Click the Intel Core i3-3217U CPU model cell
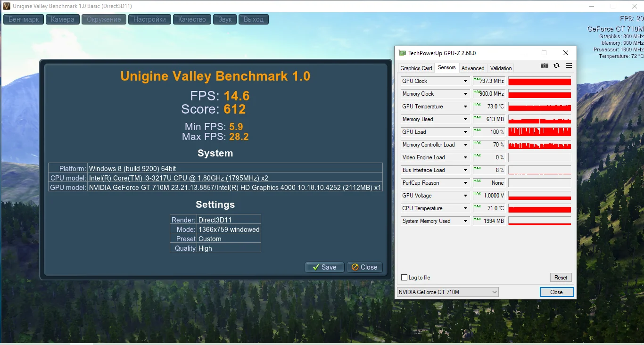The height and width of the screenshot is (345, 644). point(235,178)
